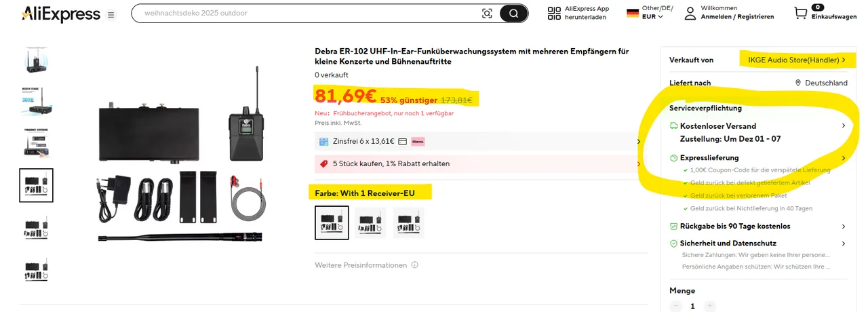Open the hamburger categories menu
Viewport: 868px width, 312px height.
pyautogui.click(x=111, y=14)
